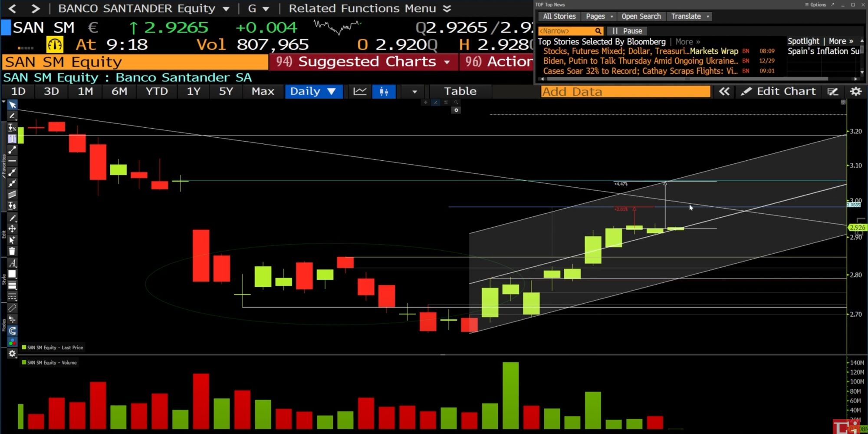Toggle the RGB color mode button
This screenshot has width=868, height=434.
(x=12, y=342)
